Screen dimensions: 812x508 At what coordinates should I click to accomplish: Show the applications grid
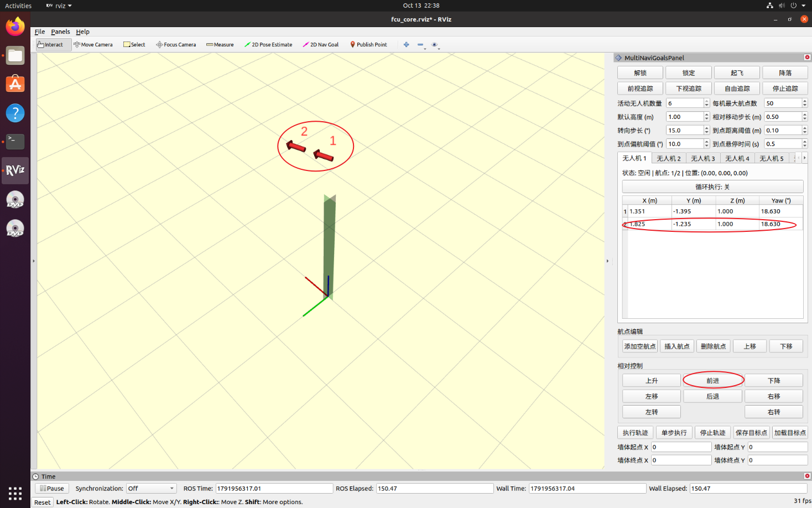(15, 494)
